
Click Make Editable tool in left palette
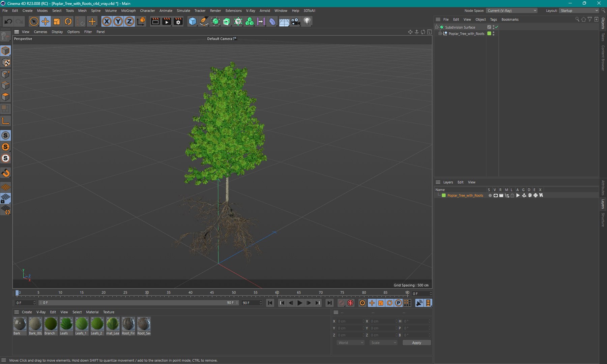point(5,36)
